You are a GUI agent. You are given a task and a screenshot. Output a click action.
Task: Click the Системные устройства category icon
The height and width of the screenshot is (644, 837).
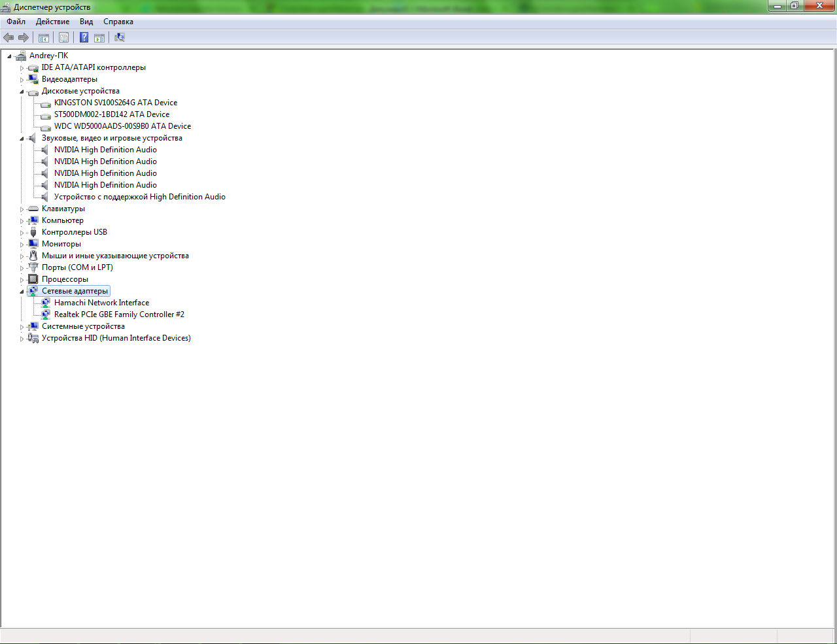(33, 326)
